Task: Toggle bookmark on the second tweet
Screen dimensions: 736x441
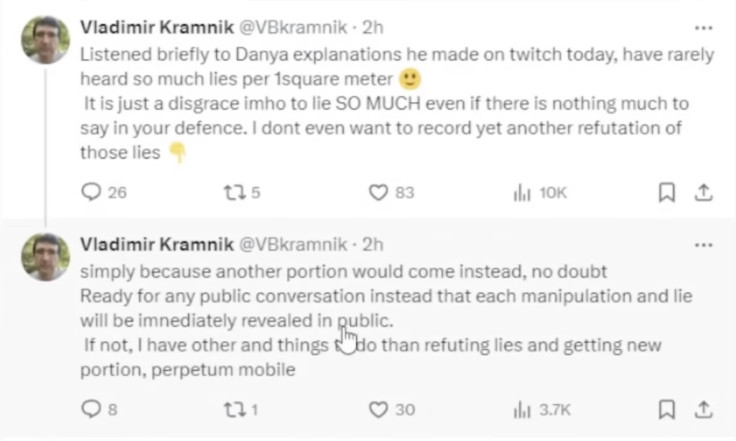Action: tap(666, 409)
